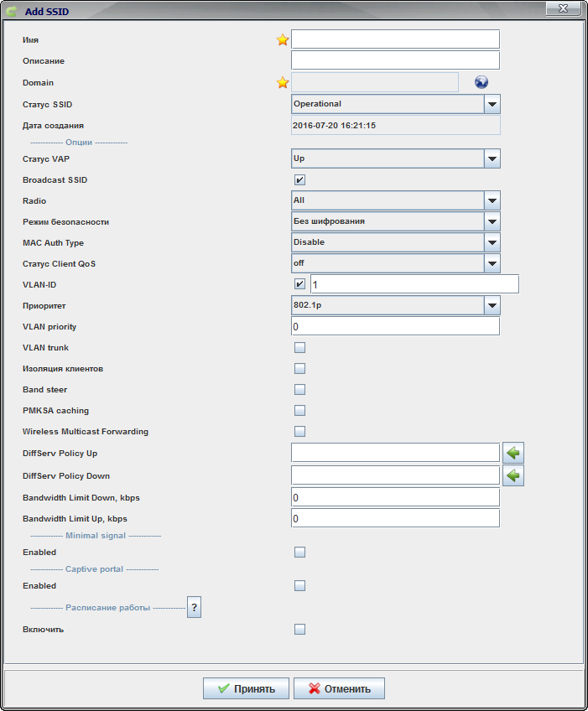Enable the VLAN trunk checkbox

[x=299, y=347]
